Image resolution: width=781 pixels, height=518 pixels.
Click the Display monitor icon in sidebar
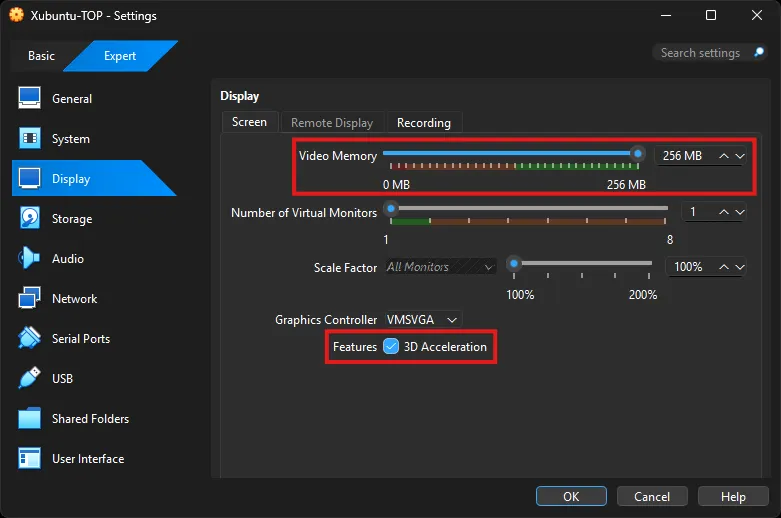[x=29, y=178]
